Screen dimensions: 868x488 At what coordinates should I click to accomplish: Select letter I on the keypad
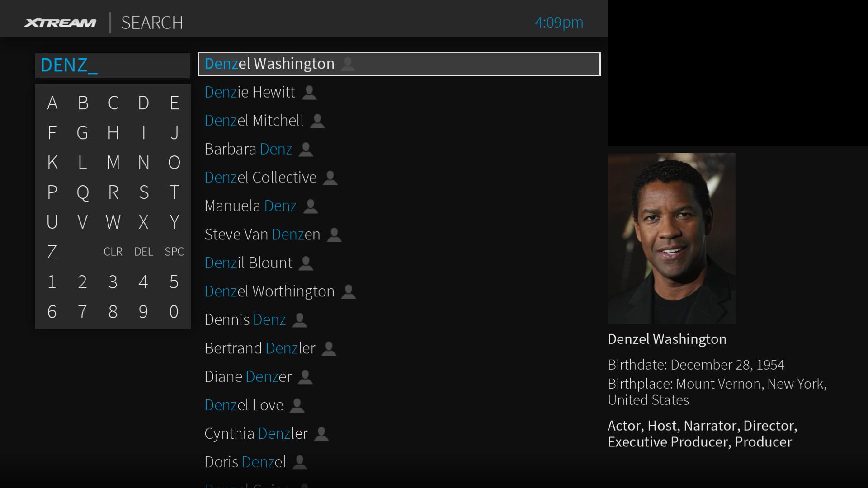point(144,133)
